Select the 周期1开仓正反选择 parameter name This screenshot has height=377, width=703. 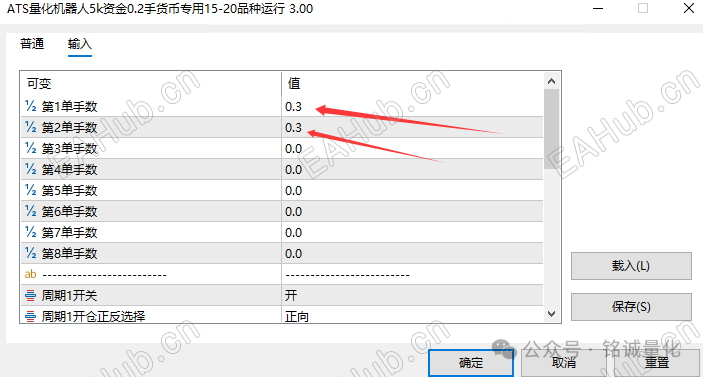point(93,316)
